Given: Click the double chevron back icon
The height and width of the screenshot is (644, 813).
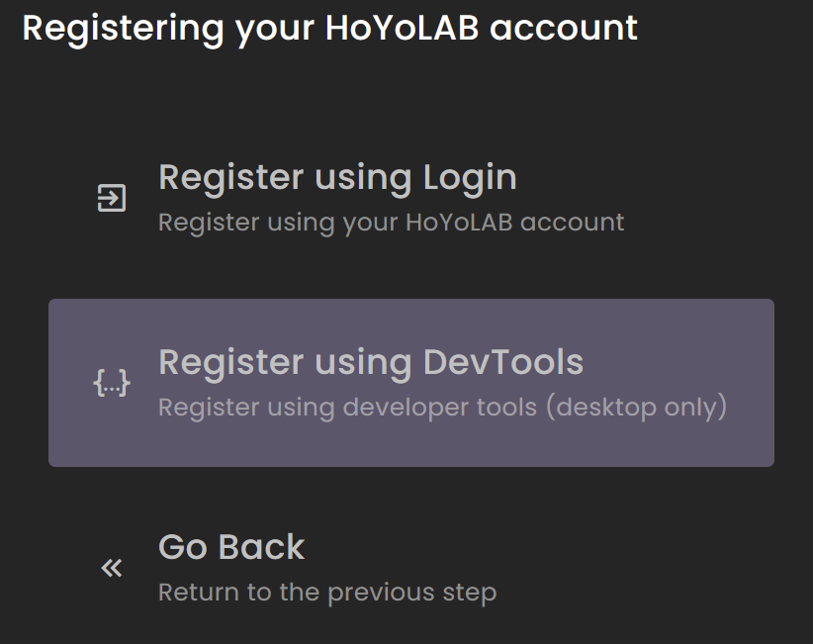Looking at the screenshot, I should coord(112,568).
